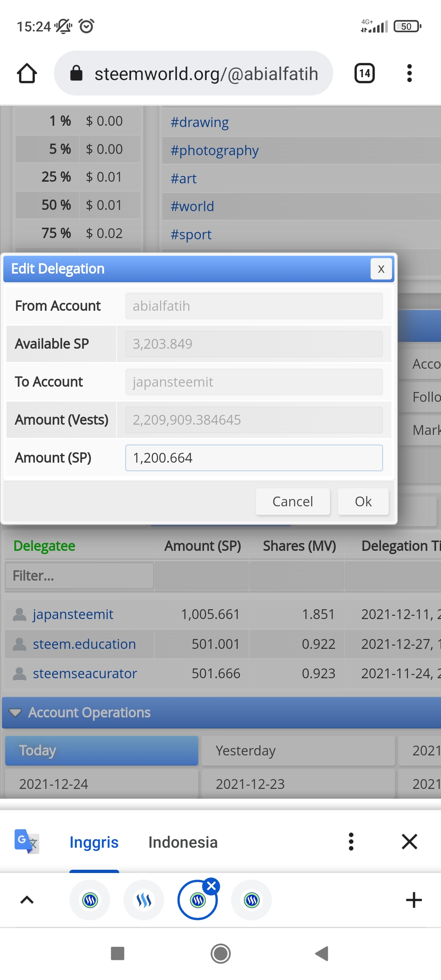Close the Edit Delegation dialog with X
Viewport: 441px width, 980px height.
[381, 269]
